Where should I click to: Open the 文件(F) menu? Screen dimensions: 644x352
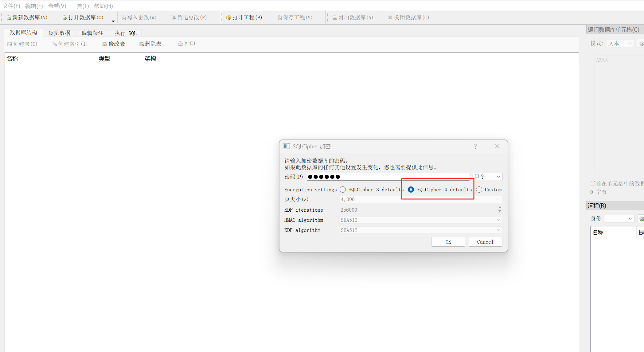11,6
